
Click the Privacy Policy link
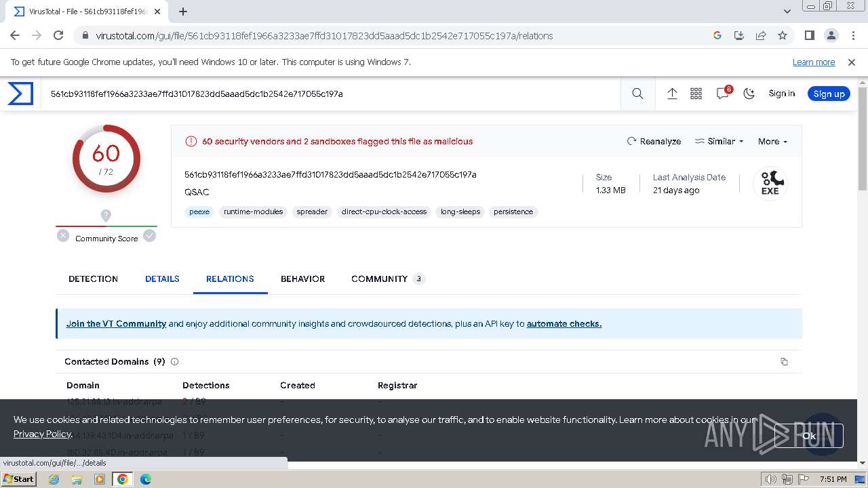point(42,434)
